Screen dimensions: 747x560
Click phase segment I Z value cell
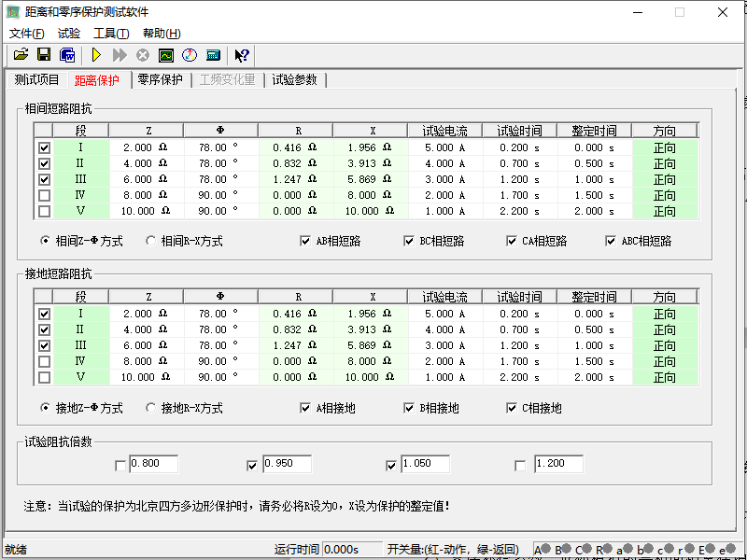click(x=147, y=147)
